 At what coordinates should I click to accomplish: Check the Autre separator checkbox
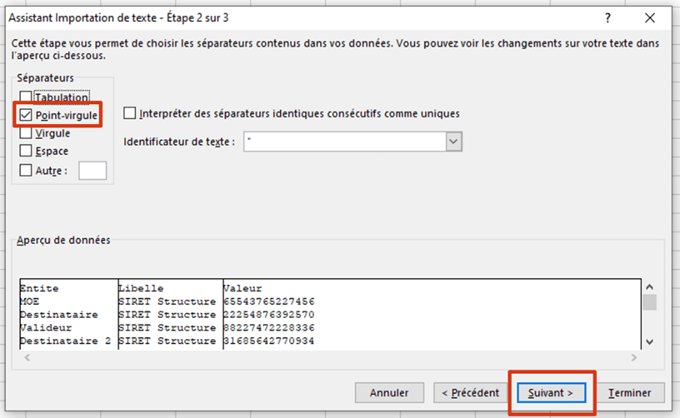pyautogui.click(x=27, y=170)
